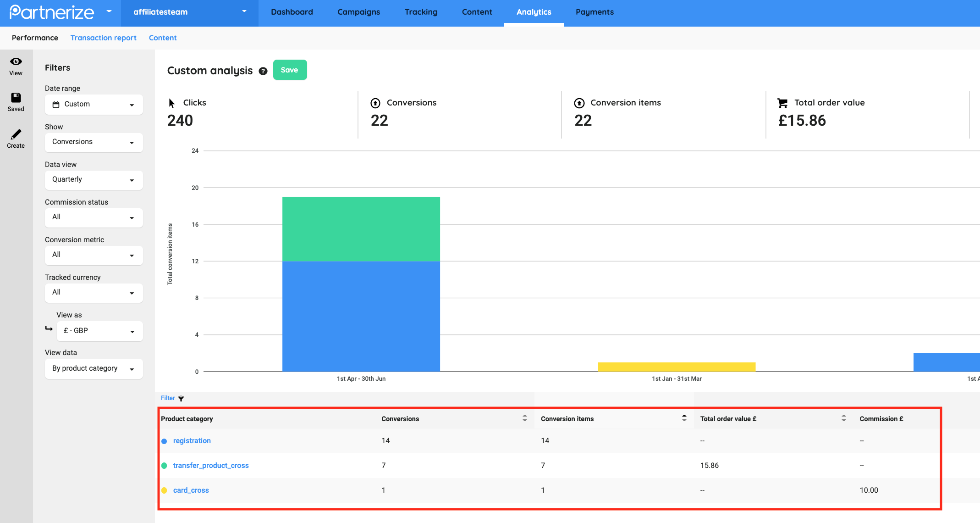
Task: Click the View eye icon in sidebar
Action: click(x=16, y=61)
